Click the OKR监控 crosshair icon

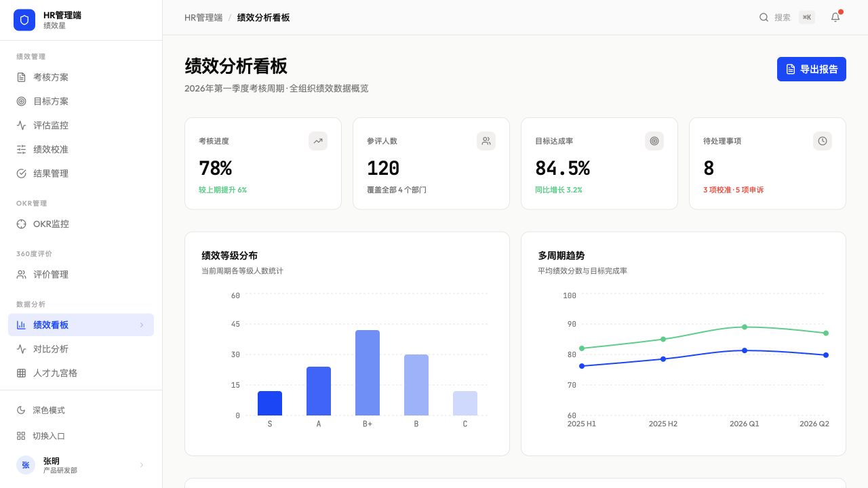(x=21, y=224)
